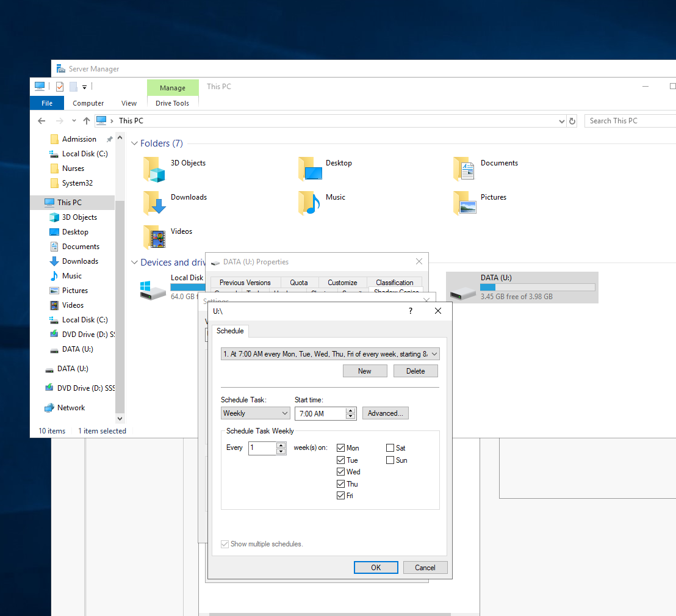676x616 pixels.
Task: Open the 3D Objects folder icon
Action: click(154, 169)
